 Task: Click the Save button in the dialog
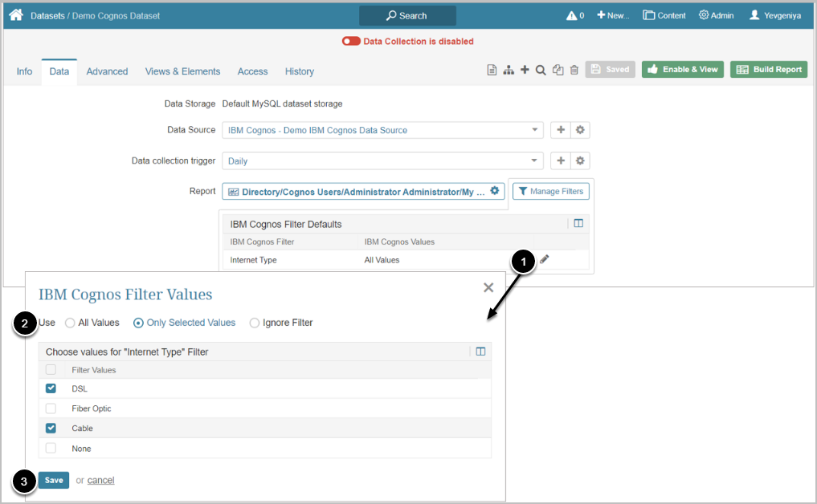[54, 480]
